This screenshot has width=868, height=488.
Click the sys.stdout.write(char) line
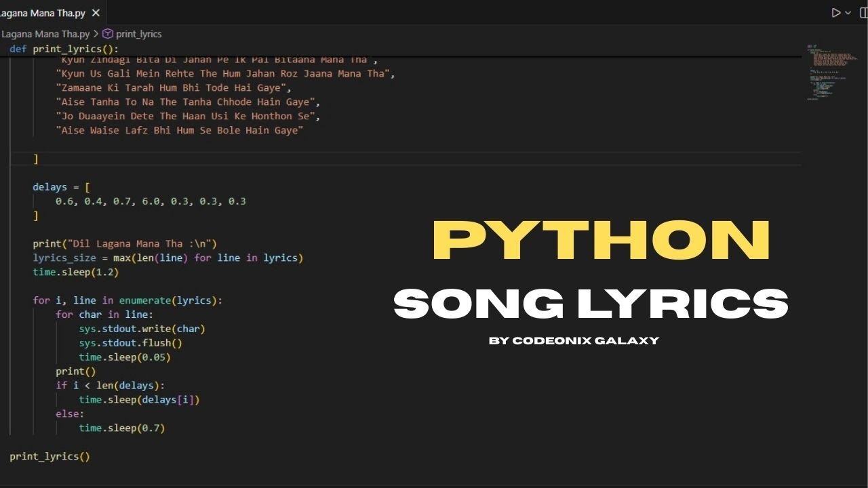(x=142, y=329)
